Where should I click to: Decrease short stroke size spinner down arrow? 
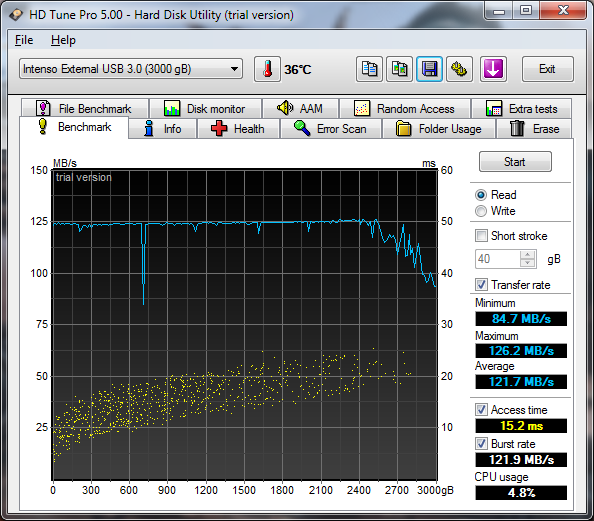(x=528, y=263)
